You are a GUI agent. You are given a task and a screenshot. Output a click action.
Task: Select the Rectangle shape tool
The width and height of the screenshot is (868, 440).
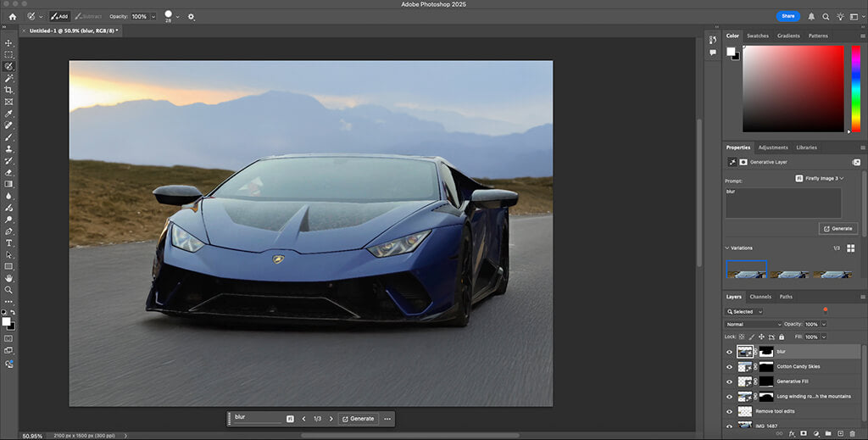click(8, 267)
